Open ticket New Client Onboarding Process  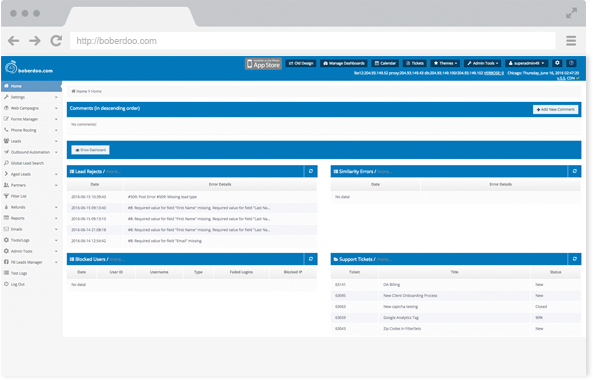pyautogui.click(x=410, y=296)
